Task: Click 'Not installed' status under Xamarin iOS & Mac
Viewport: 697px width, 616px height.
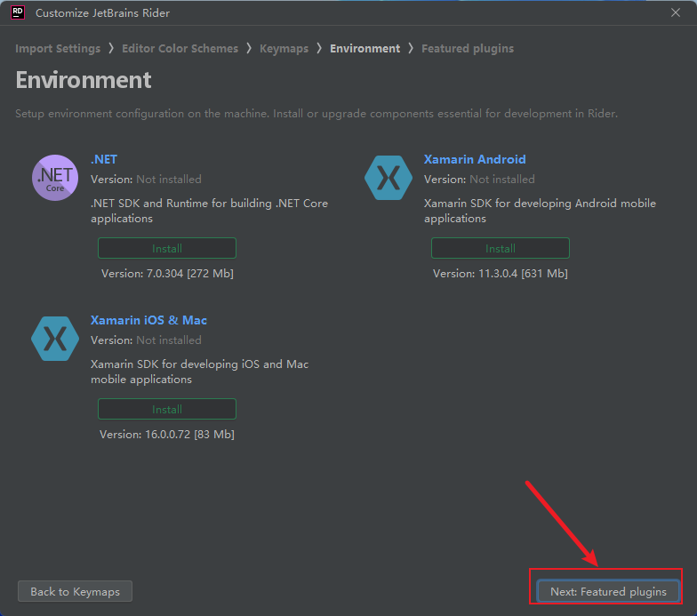Action: click(169, 340)
